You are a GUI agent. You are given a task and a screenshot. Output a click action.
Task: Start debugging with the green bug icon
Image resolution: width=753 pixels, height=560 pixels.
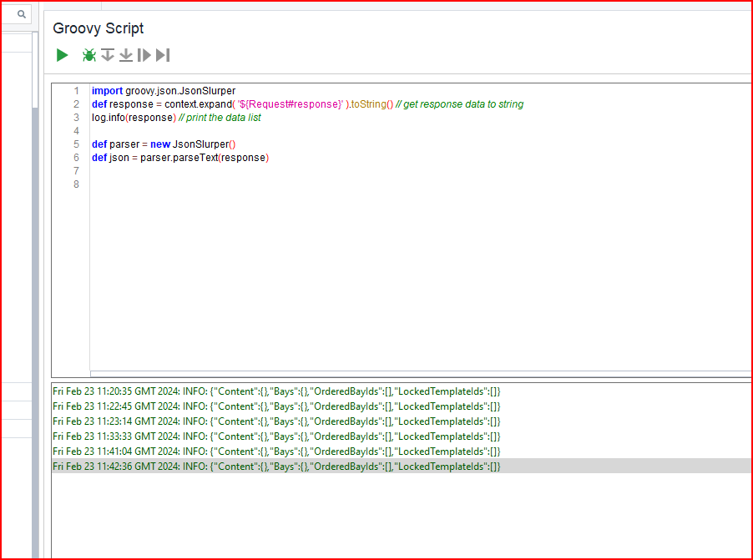coord(89,55)
